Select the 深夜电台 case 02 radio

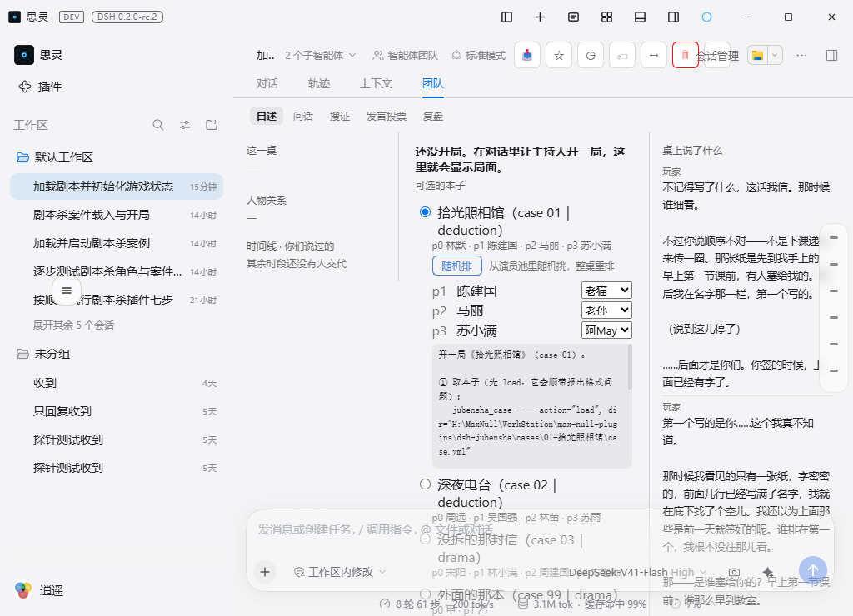pyautogui.click(x=426, y=484)
